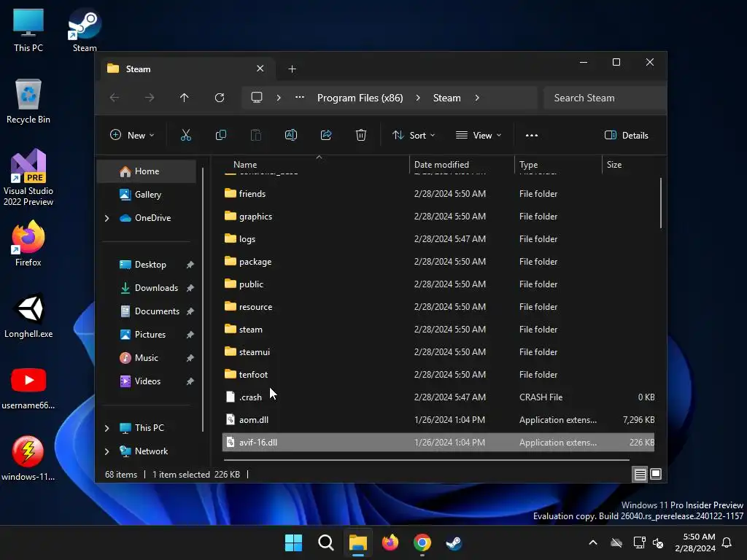Click the vertical scrollbar in file list
The width and height of the screenshot is (747, 560).
[661, 203]
